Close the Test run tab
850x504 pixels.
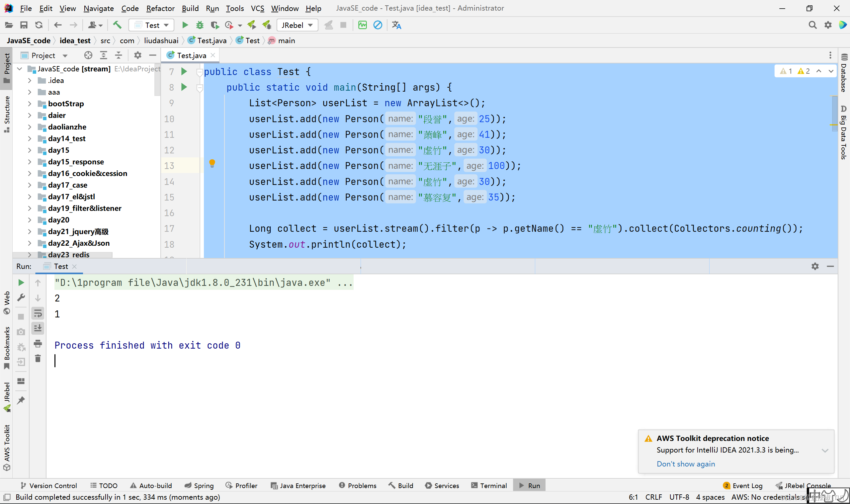(x=75, y=267)
